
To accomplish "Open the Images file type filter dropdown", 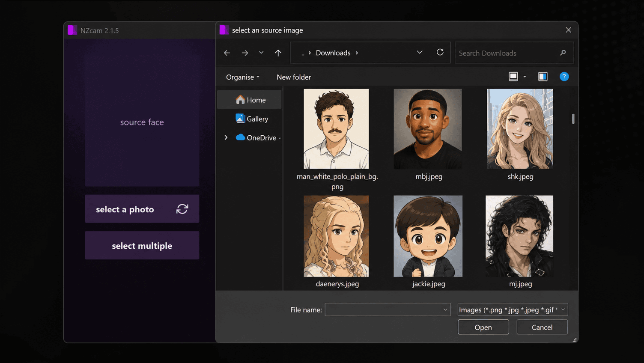I will click(x=513, y=309).
